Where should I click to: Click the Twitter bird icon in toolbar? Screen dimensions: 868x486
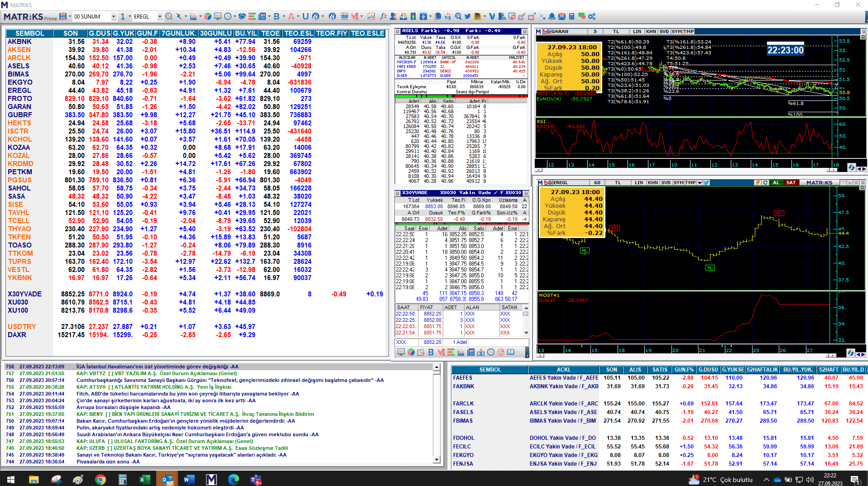[468, 16]
